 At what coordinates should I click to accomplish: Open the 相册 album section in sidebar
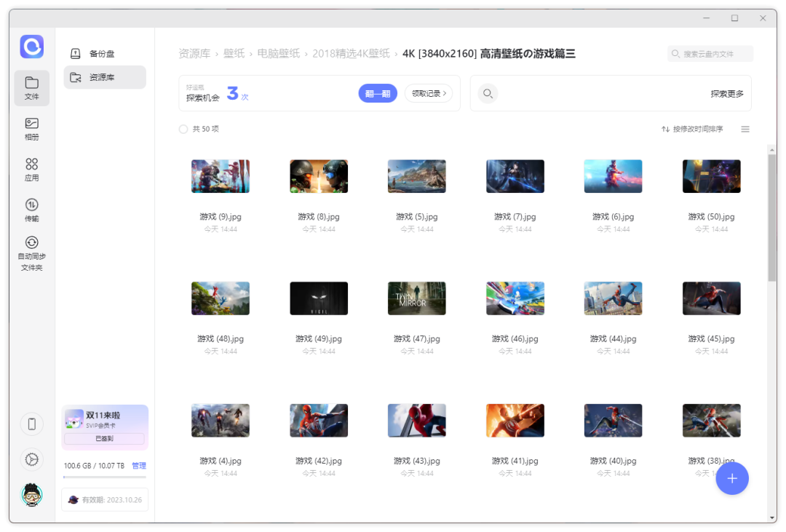pos(31,129)
